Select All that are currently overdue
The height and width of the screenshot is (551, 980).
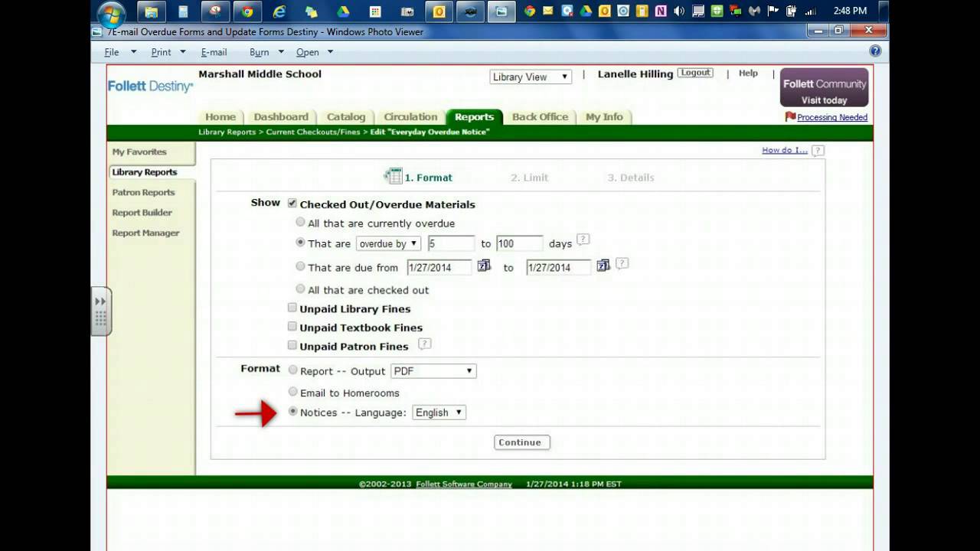[300, 222]
